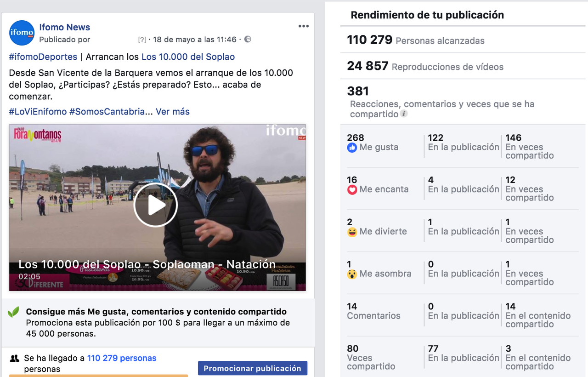This screenshot has height=377, width=588.
Task: Click the Promocionar publicación button
Action: pyautogui.click(x=253, y=368)
